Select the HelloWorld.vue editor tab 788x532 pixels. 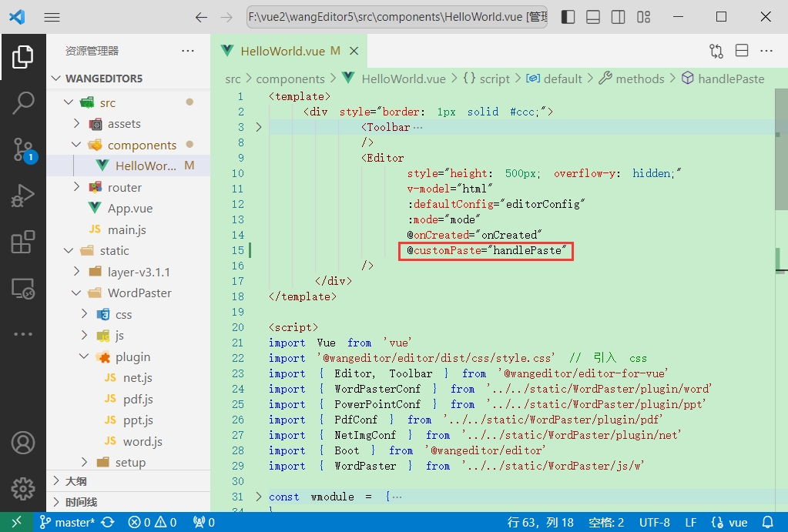pyautogui.click(x=282, y=51)
